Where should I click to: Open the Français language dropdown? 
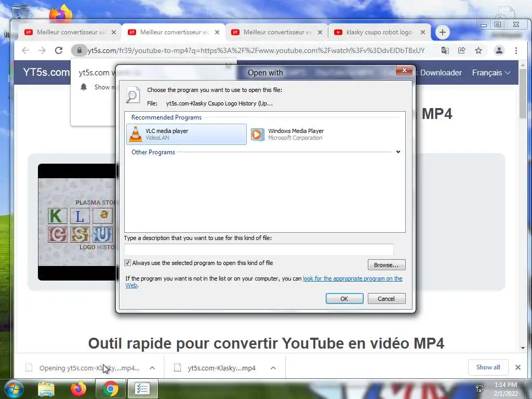pos(491,73)
